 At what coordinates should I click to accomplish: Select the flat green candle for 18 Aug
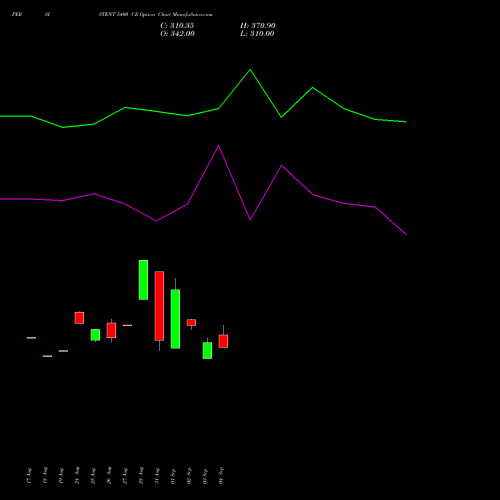pyautogui.click(x=47, y=356)
